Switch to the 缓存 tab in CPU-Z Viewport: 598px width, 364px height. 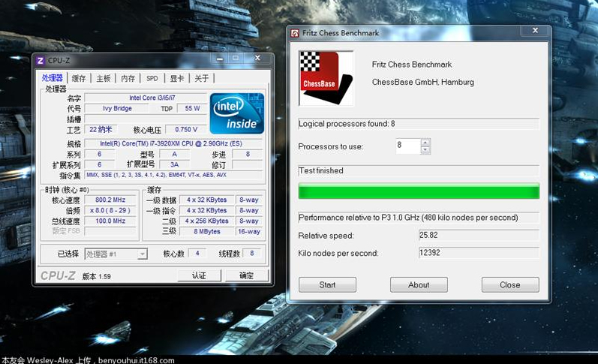click(79, 78)
